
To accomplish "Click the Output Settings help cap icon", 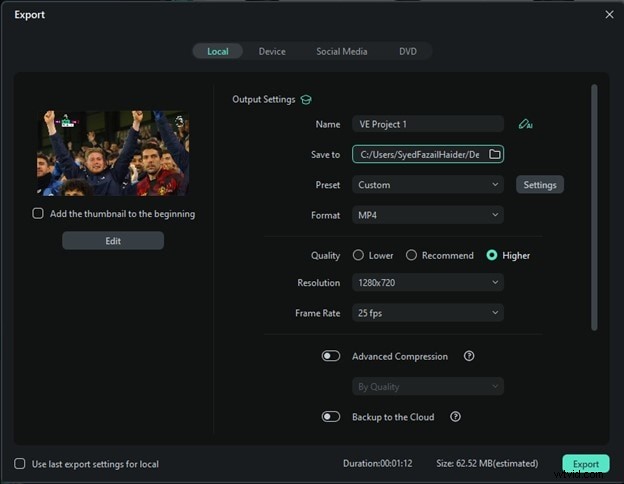I will (306, 100).
